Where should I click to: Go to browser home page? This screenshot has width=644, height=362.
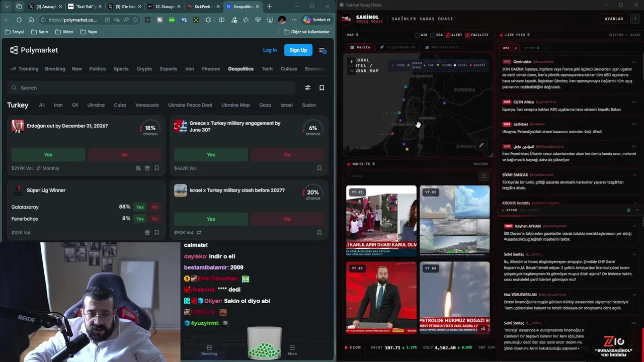31,20
